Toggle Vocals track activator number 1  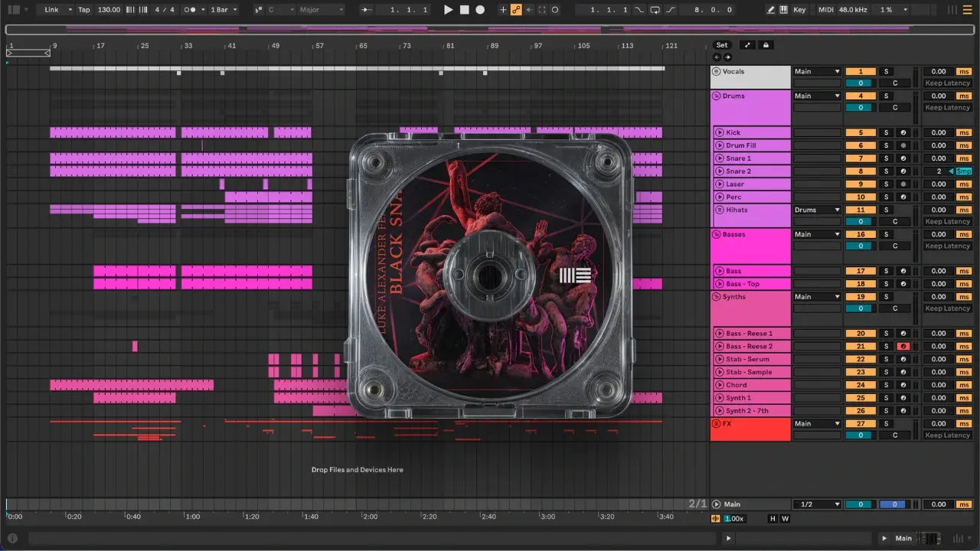click(x=861, y=72)
